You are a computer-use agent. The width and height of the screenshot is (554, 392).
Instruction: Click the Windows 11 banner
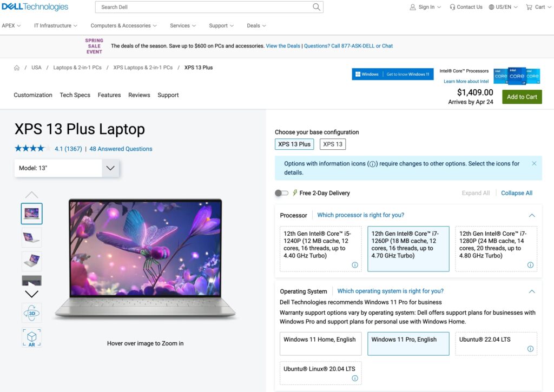click(x=393, y=74)
